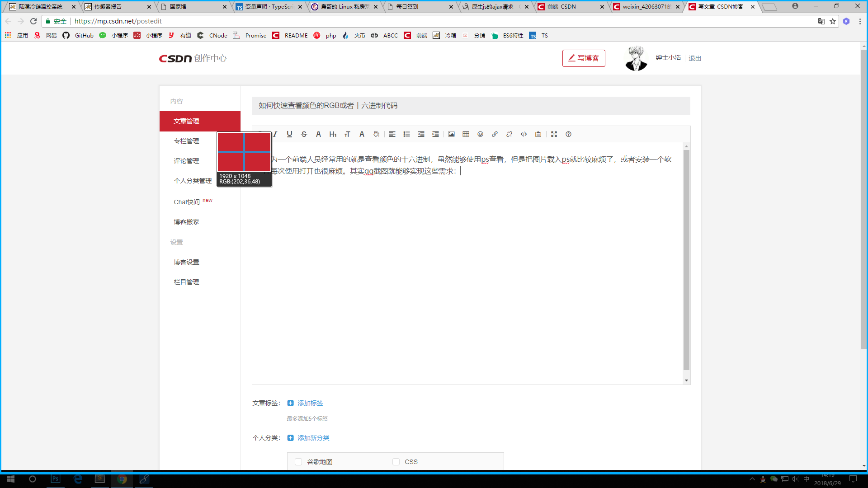
Task: Open 专栏管理 in the sidebar
Action: click(186, 141)
